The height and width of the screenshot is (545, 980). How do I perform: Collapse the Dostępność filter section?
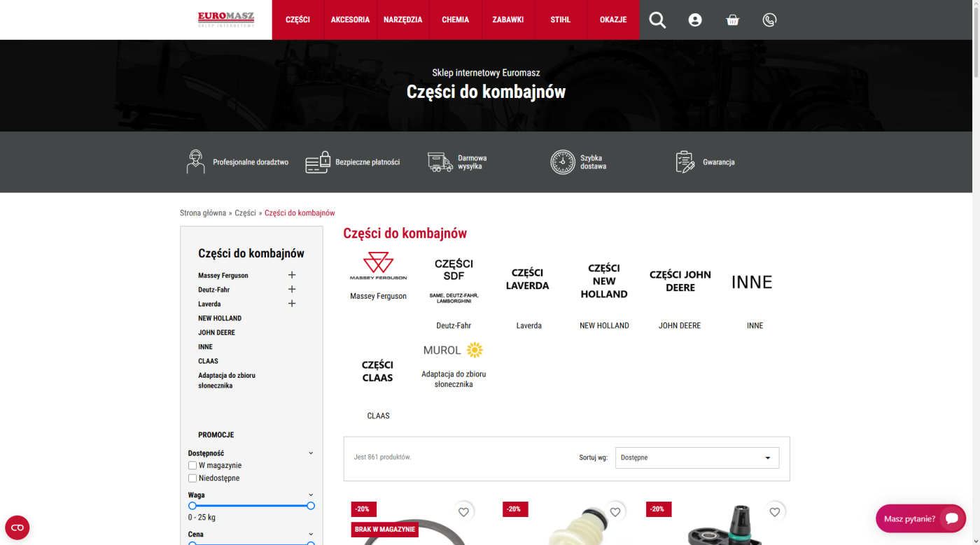pos(311,453)
